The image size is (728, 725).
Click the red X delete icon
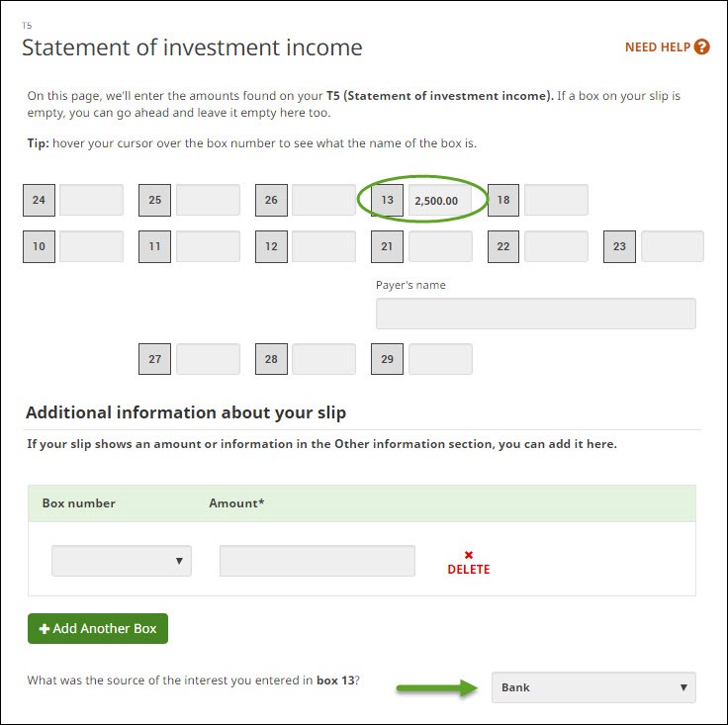pyautogui.click(x=469, y=555)
